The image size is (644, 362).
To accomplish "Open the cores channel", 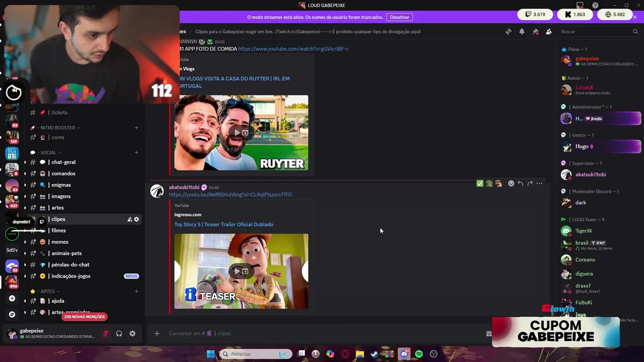I will pos(85,137).
